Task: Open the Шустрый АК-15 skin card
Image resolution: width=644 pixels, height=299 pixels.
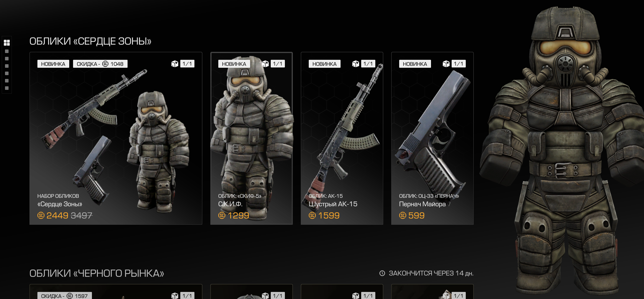Action: (x=342, y=138)
